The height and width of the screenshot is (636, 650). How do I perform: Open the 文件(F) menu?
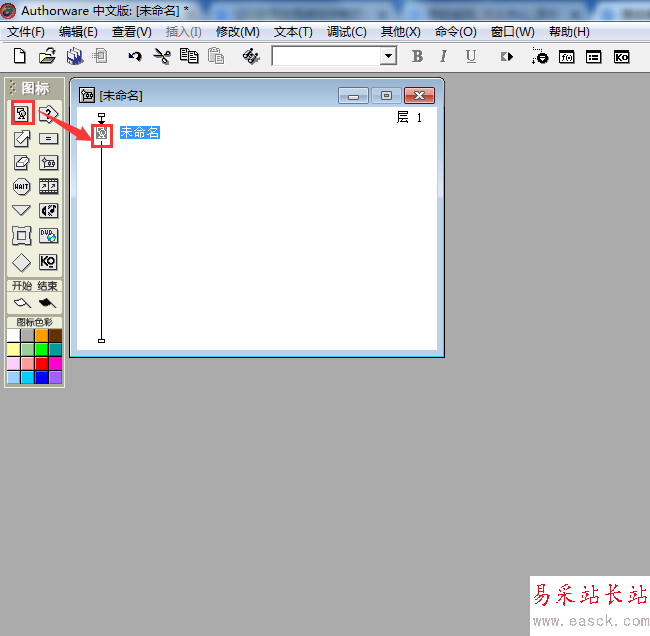coord(26,32)
